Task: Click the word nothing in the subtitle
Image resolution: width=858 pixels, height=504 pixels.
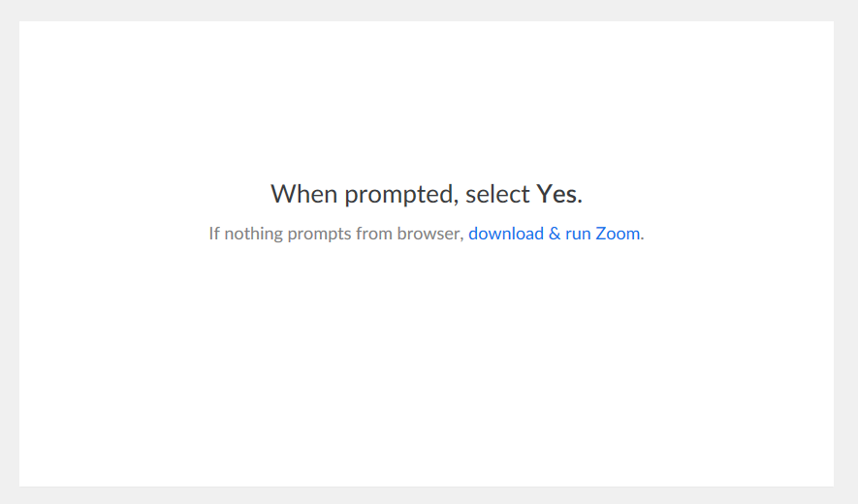Action: [x=253, y=235]
